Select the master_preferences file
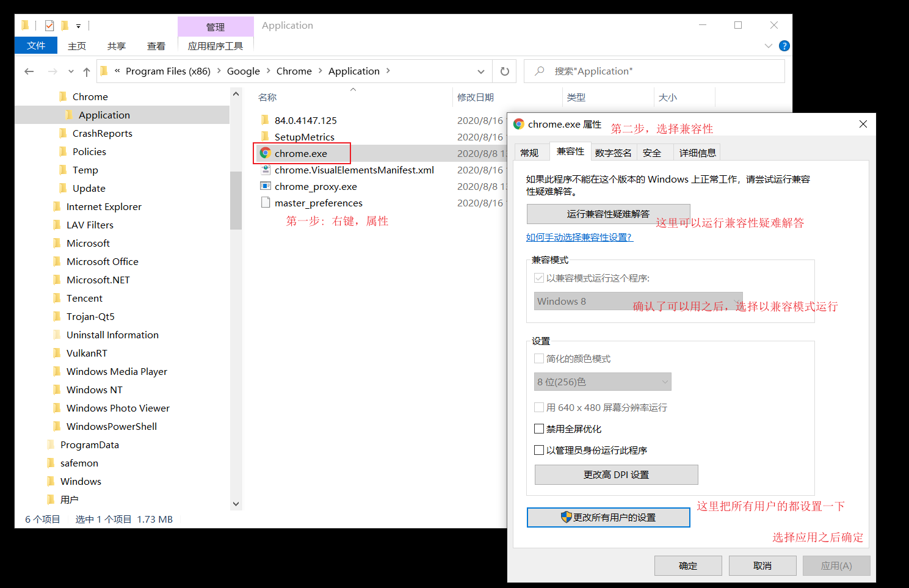909x588 pixels. (x=318, y=203)
